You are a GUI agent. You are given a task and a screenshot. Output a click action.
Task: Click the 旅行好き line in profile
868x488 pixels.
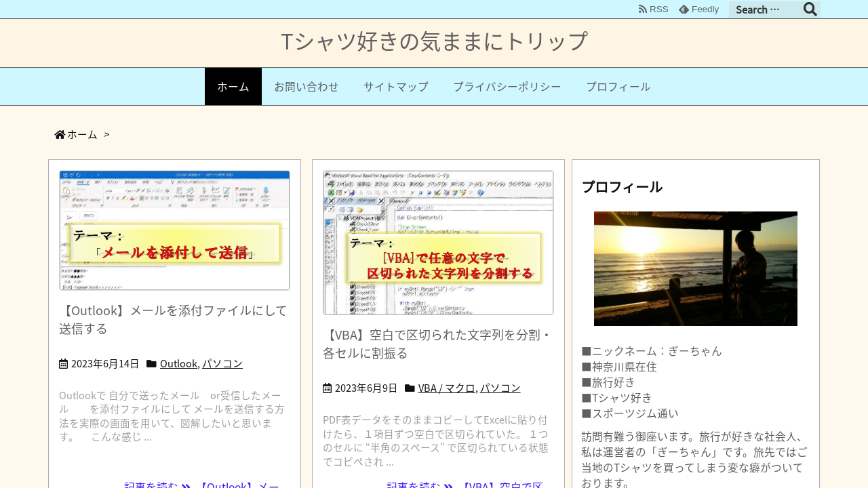pyautogui.click(x=608, y=382)
